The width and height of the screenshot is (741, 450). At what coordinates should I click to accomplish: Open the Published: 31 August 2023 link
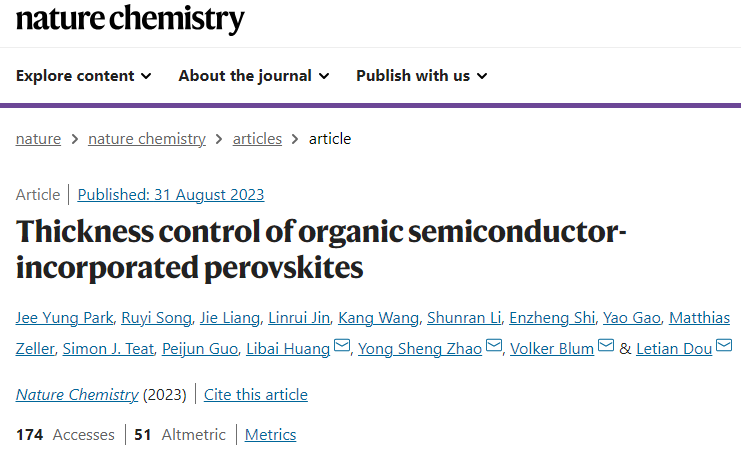171,195
